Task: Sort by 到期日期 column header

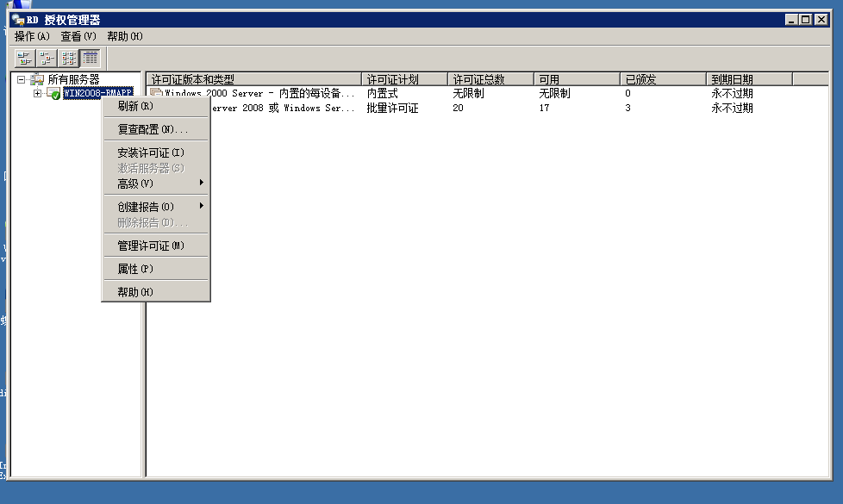Action: [749, 79]
